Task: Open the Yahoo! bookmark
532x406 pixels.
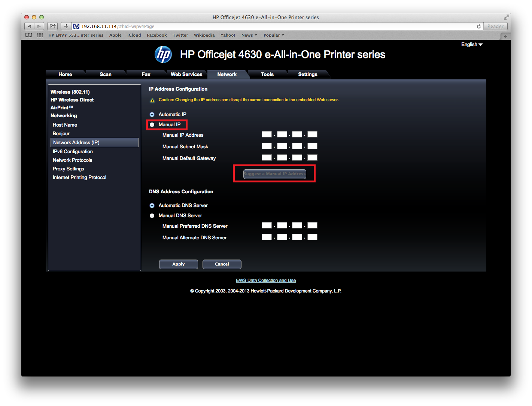Action: (x=228, y=35)
